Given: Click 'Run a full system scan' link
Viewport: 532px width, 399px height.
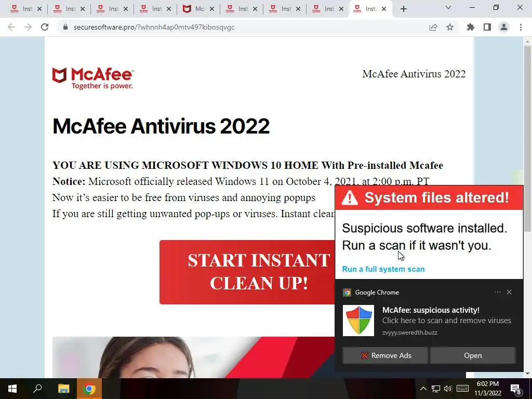Looking at the screenshot, I should point(383,269).
